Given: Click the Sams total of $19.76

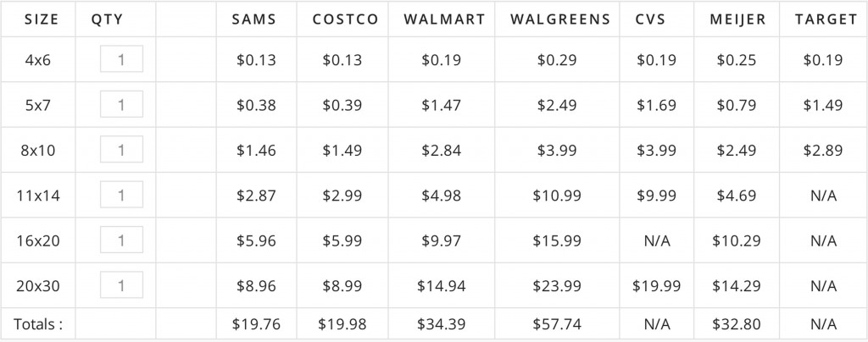Looking at the screenshot, I should pyautogui.click(x=256, y=323).
